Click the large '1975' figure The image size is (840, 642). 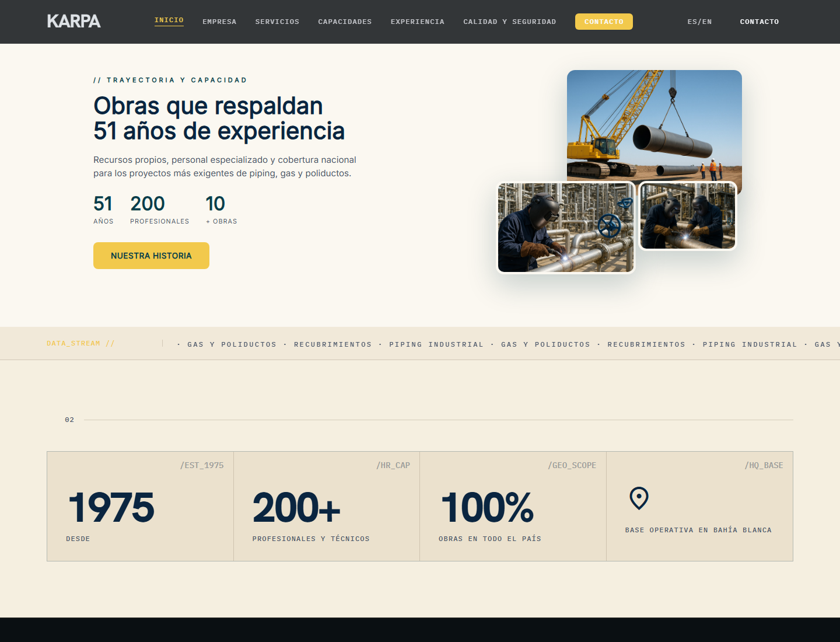(111, 507)
